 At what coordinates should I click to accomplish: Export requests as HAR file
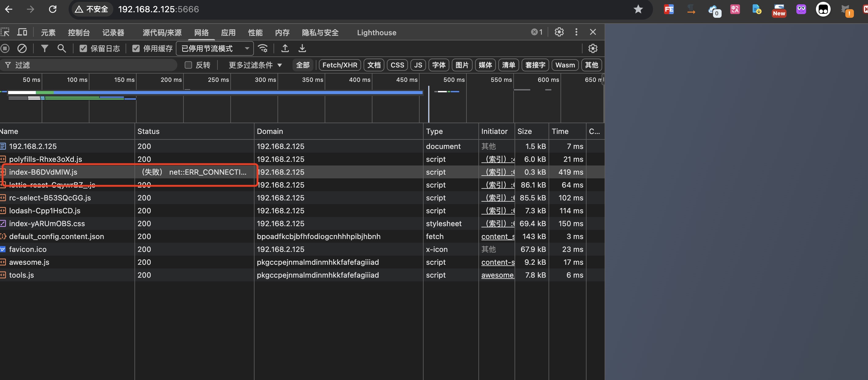point(302,48)
